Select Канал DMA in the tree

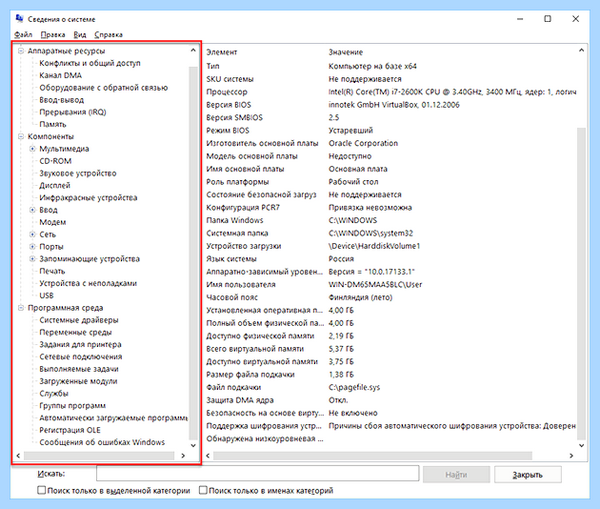click(60, 75)
